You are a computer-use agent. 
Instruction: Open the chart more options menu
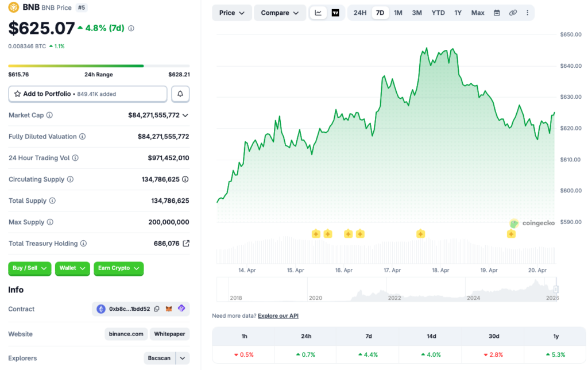point(527,13)
